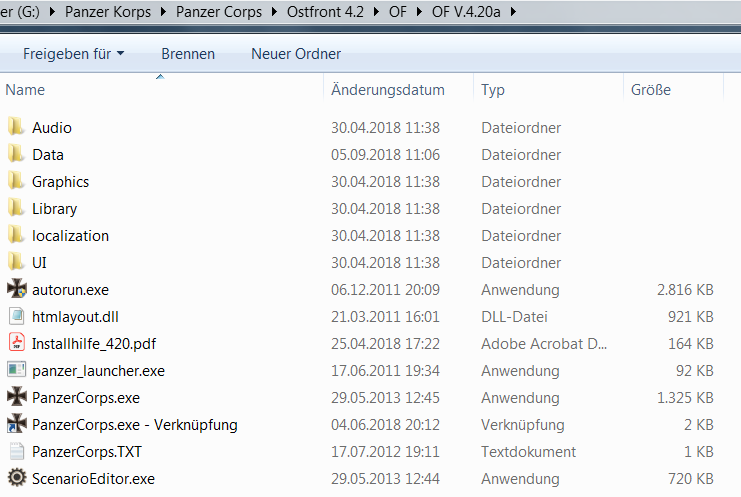Viewport: 741px width, 497px height.
Task: Select the Audio folder name
Action: (52, 128)
